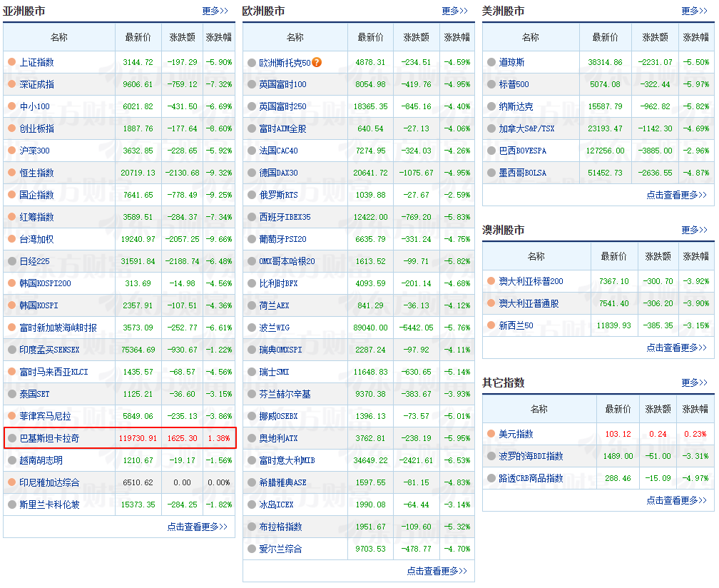
Task: Open the 上证指数 index link
Action: point(36,62)
